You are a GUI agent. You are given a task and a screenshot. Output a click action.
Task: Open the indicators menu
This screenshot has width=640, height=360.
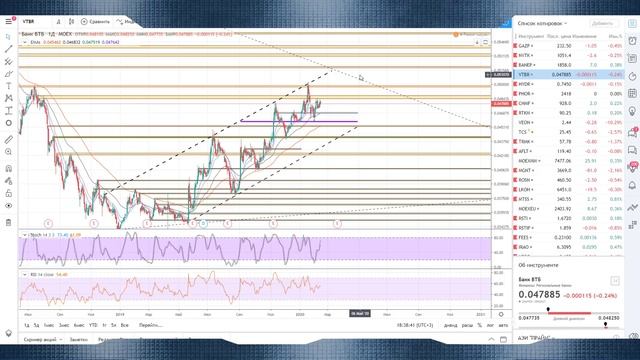125,22
